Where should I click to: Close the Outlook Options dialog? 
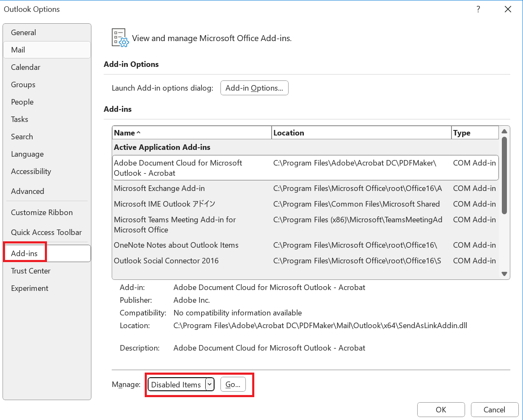tap(508, 9)
